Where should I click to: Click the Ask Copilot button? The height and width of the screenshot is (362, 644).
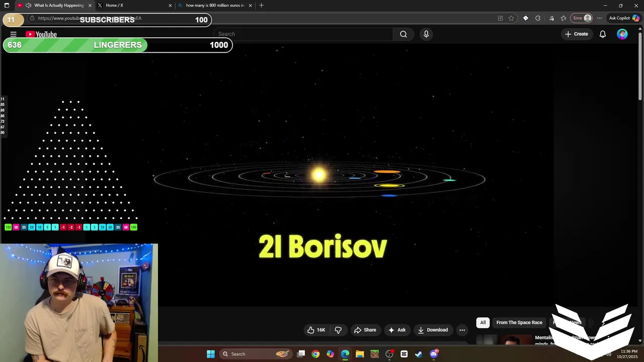point(624,18)
